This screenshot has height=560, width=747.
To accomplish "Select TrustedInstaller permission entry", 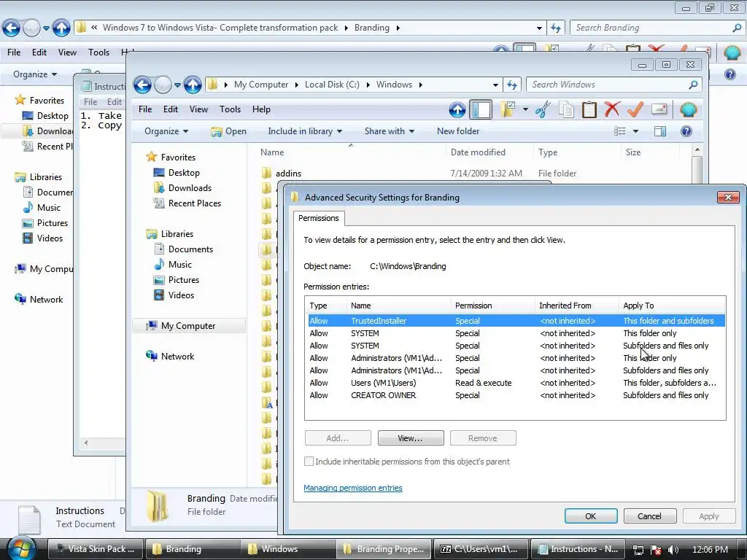I will [x=516, y=321].
